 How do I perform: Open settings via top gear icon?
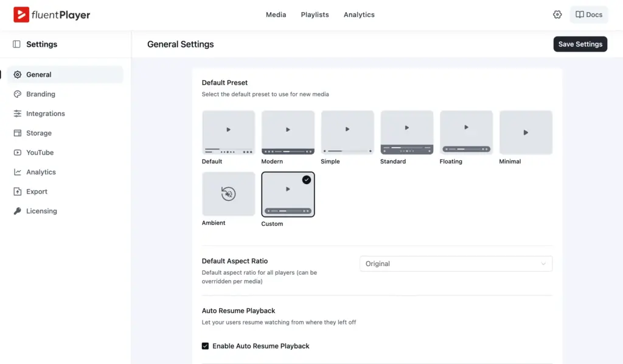[x=557, y=15]
